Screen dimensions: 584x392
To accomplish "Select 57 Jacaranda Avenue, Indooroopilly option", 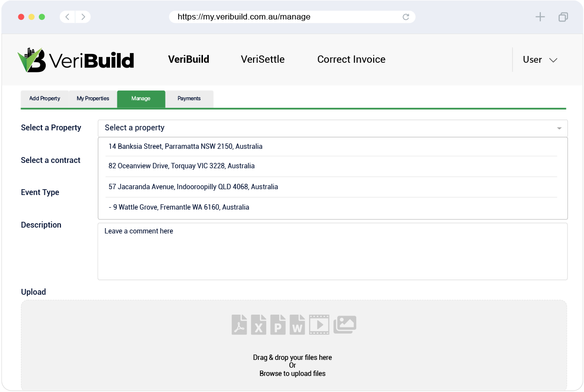I will click(x=193, y=187).
